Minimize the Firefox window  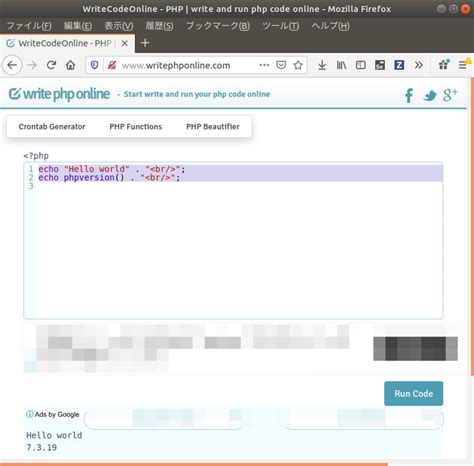[x=441, y=9]
